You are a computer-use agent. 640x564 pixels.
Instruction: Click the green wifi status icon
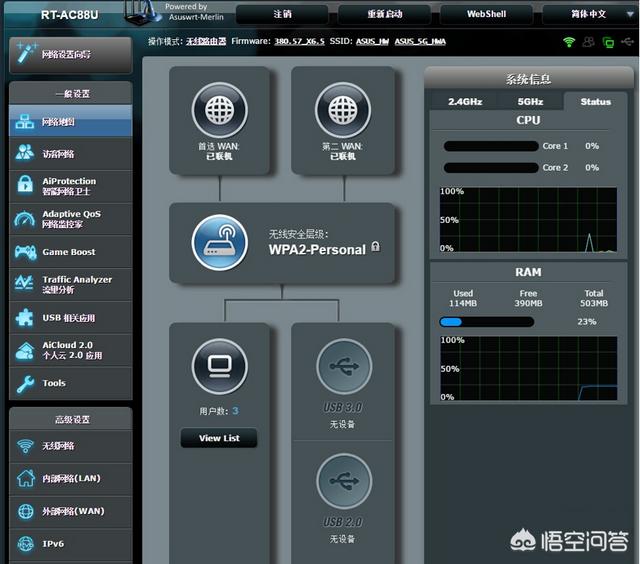[569, 42]
